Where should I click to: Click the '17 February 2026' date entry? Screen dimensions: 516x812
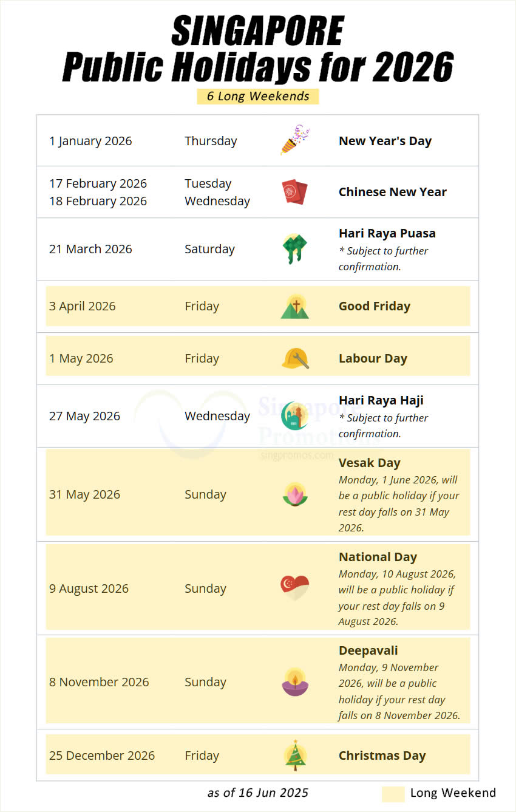[98, 183]
